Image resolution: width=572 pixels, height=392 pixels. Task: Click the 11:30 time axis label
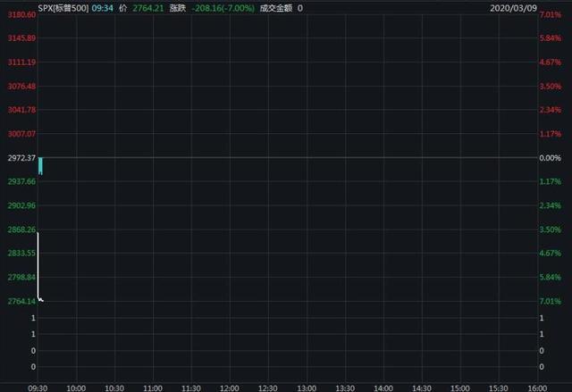[x=191, y=388]
